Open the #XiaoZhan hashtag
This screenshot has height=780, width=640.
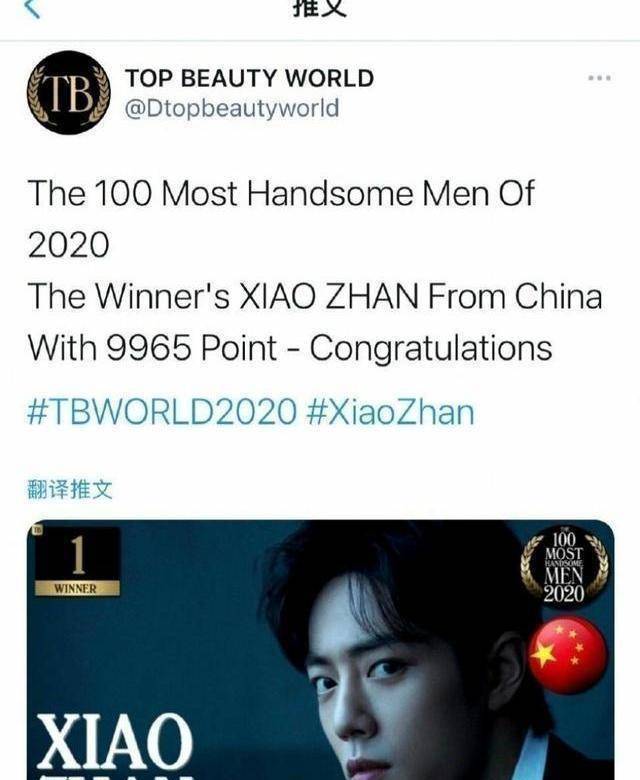(391, 412)
